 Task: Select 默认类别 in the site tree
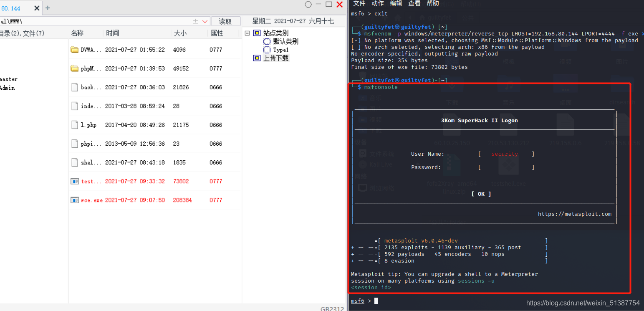(x=286, y=41)
